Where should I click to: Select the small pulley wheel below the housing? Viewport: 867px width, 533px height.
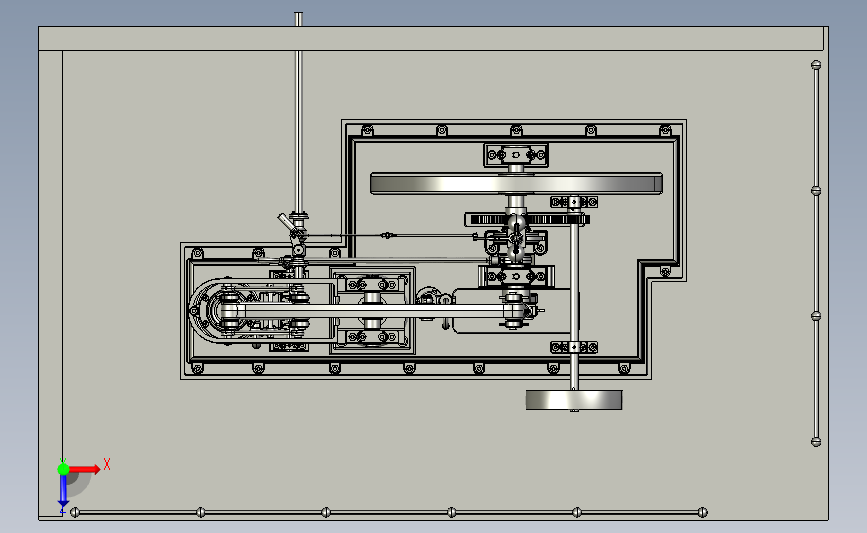click(574, 400)
